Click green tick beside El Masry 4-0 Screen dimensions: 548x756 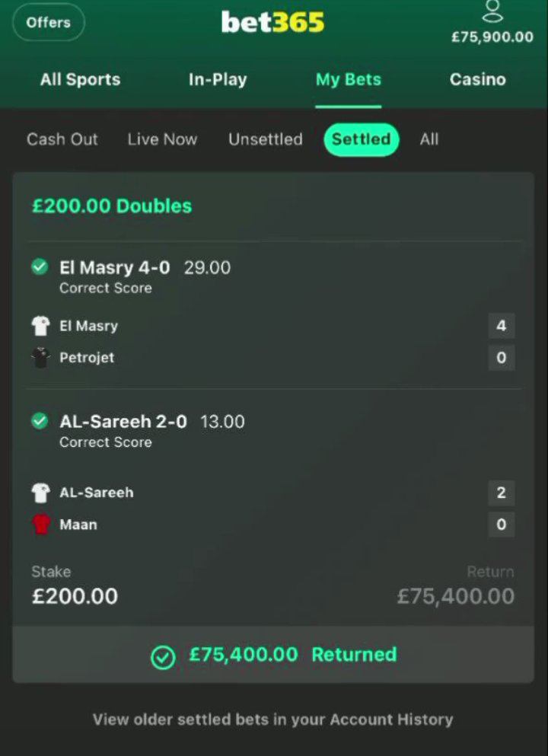pyautogui.click(x=40, y=266)
